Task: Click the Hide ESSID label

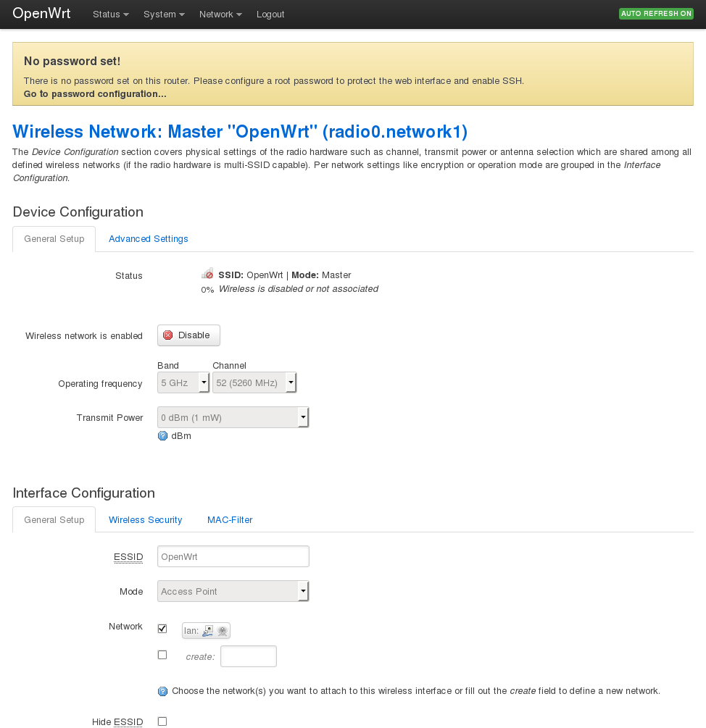Action: point(117,722)
